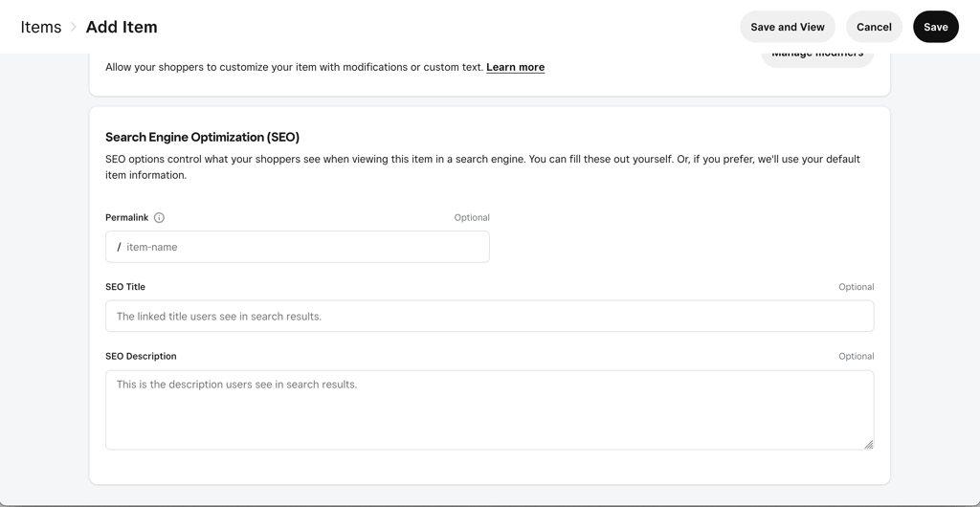This screenshot has height=507, width=980.
Task: Click the Save button
Action: 936,27
